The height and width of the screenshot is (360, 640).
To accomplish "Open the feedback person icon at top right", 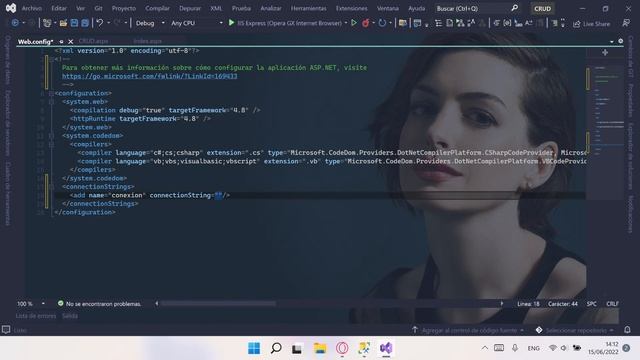I will point(626,23).
